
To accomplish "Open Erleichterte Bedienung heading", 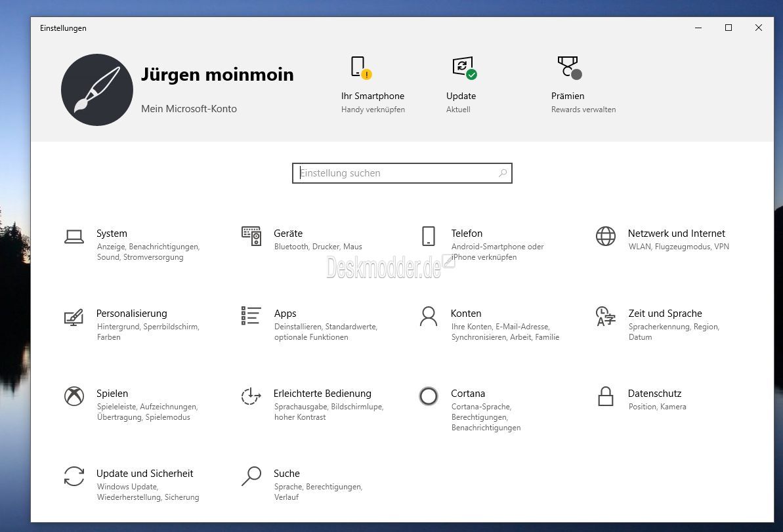I will click(323, 394).
